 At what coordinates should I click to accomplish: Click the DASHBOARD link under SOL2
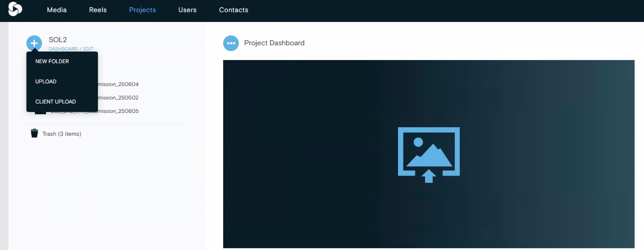click(63, 49)
